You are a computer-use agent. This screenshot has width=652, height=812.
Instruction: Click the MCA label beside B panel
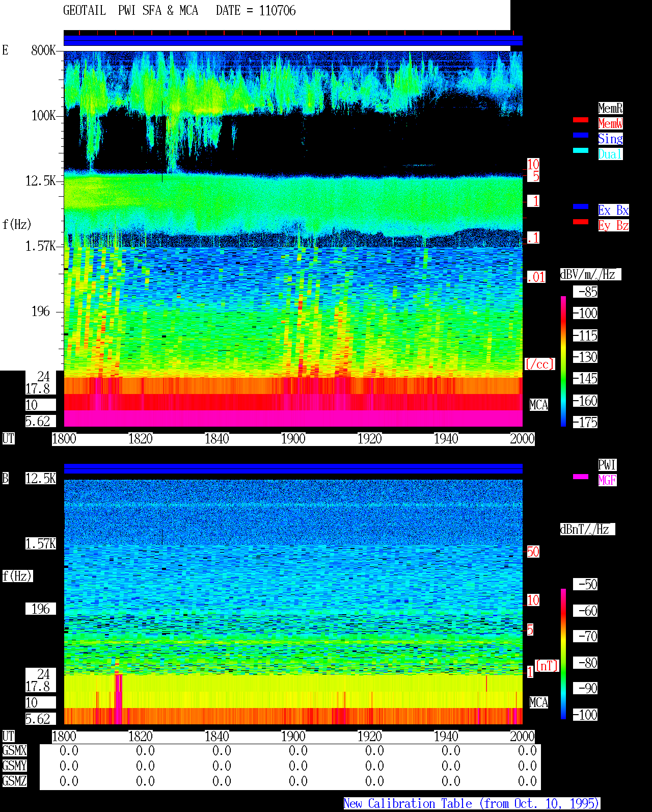539,702
